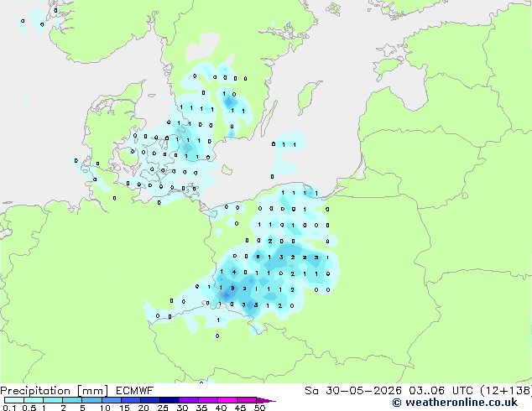Open the weatheronline.co.uk link

(x=462, y=403)
